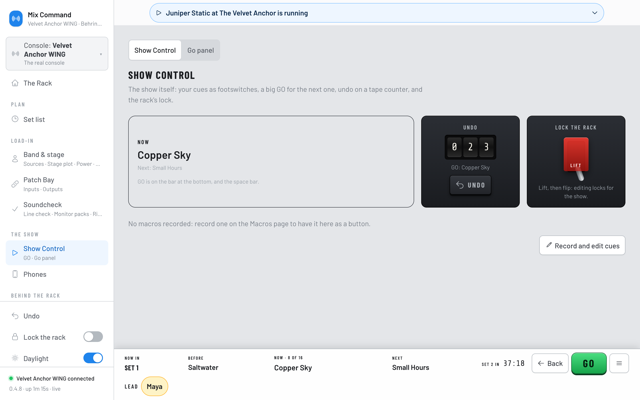Viewport: 640px width, 400px height.
Task: Click the undo arrow icon in sidebar
Action: pos(15,316)
